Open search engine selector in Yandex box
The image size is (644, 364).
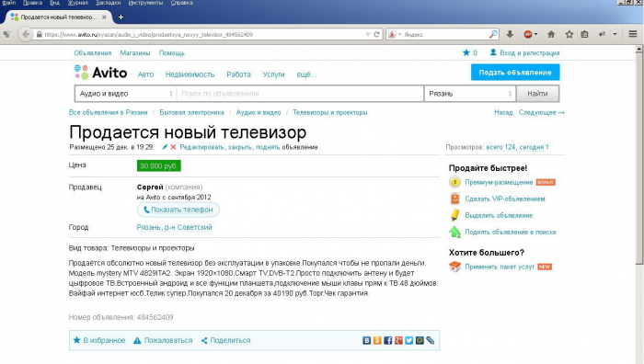click(x=395, y=35)
